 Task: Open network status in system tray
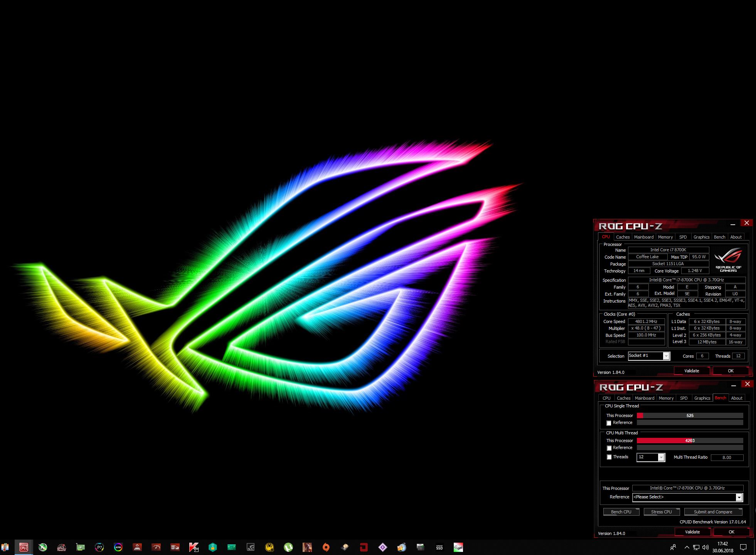(696, 547)
